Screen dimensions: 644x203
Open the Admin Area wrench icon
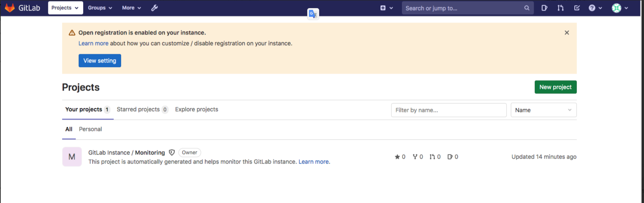154,8
